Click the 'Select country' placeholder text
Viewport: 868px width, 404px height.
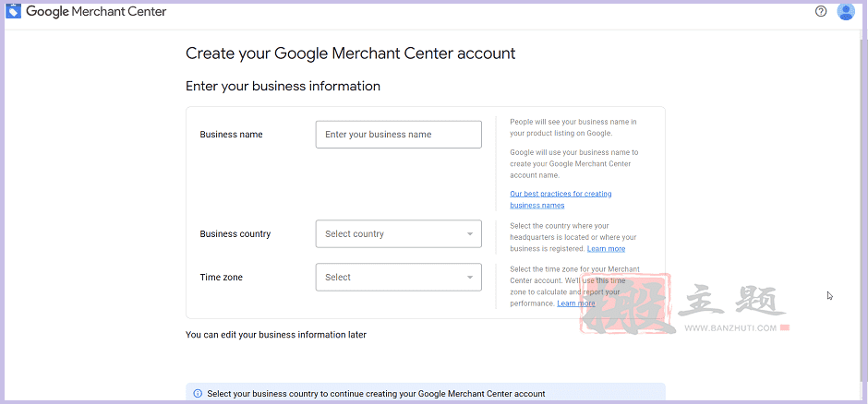click(x=355, y=234)
